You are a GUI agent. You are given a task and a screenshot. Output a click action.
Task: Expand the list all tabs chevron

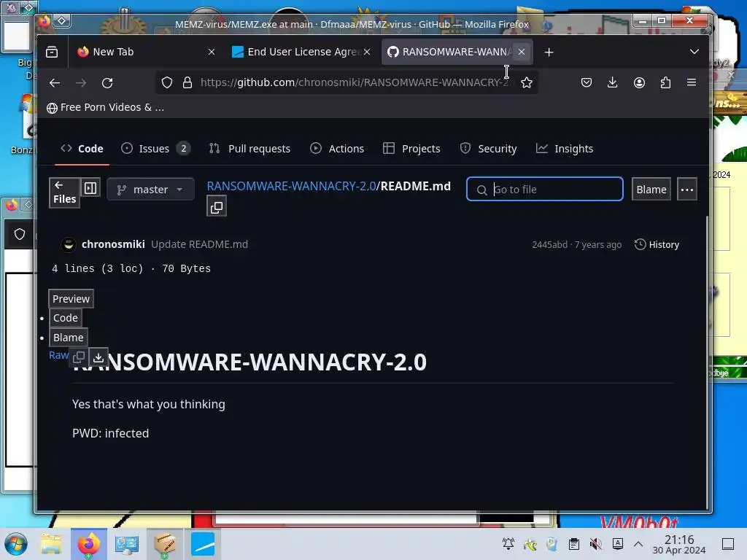point(694,52)
